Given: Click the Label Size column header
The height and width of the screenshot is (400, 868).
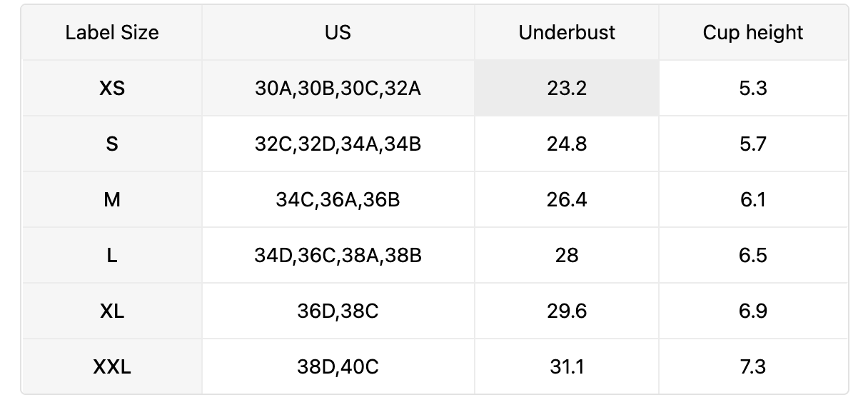Looking at the screenshot, I should pos(112,33).
